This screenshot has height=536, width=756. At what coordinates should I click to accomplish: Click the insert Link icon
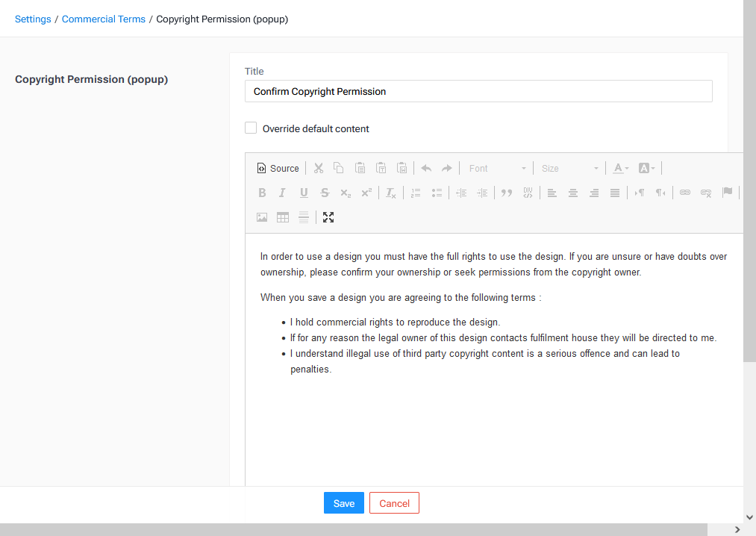tap(684, 193)
